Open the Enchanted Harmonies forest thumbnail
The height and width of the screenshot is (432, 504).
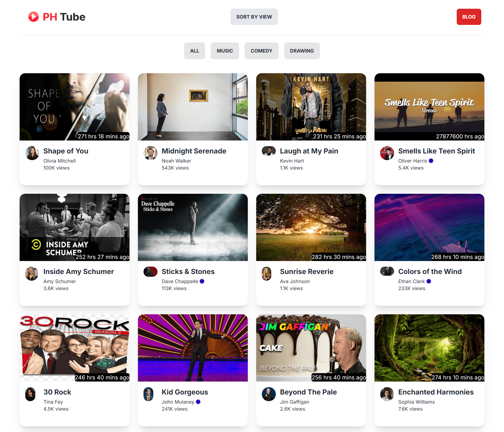[x=429, y=348]
